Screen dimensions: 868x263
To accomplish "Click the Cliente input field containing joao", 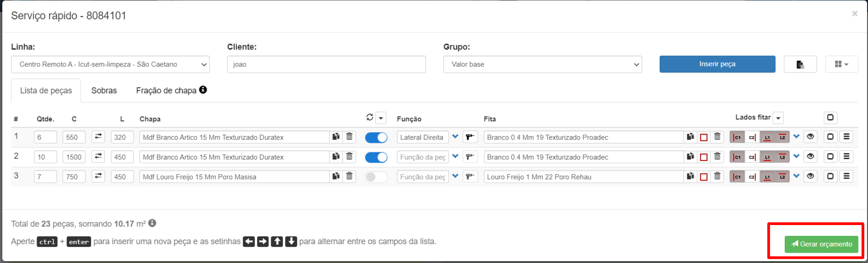I will point(326,64).
